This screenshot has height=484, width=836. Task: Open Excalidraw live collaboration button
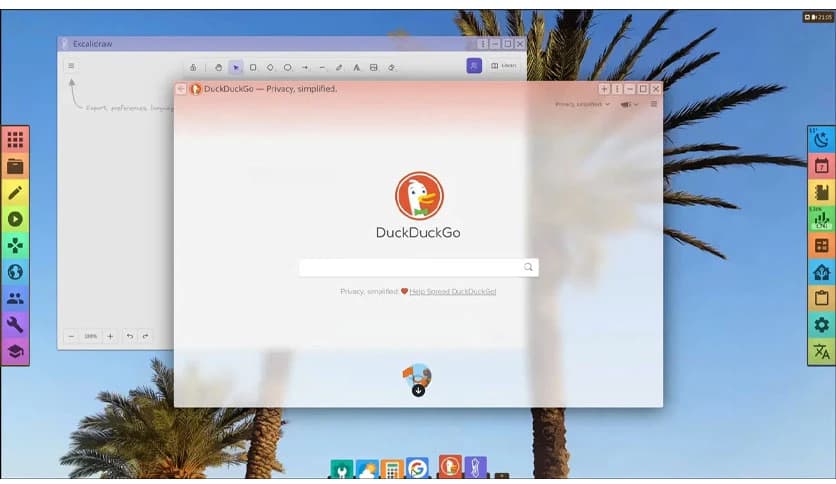coord(474,66)
